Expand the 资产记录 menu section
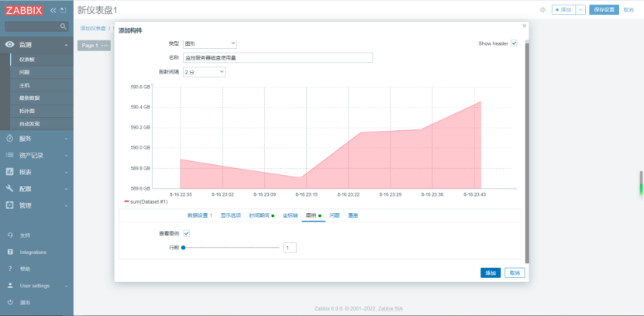Image resolution: width=644 pixels, height=316 pixels. (x=66, y=155)
